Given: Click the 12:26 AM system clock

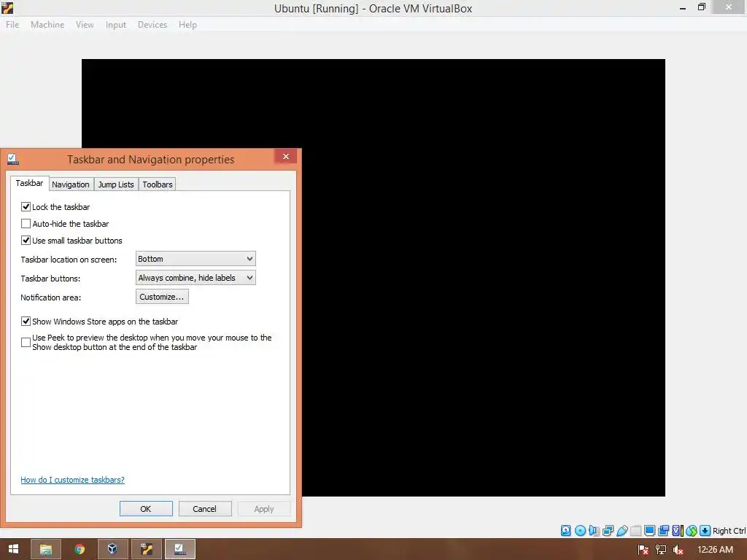Looking at the screenshot, I should [715, 550].
